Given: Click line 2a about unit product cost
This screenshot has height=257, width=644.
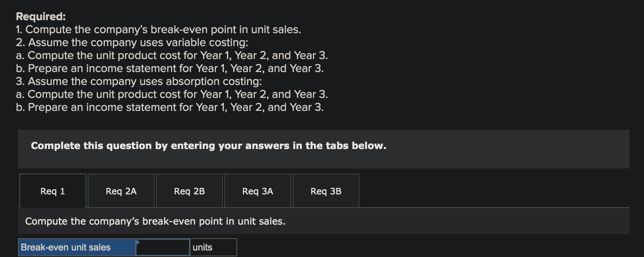Looking at the screenshot, I should tap(172, 55).
